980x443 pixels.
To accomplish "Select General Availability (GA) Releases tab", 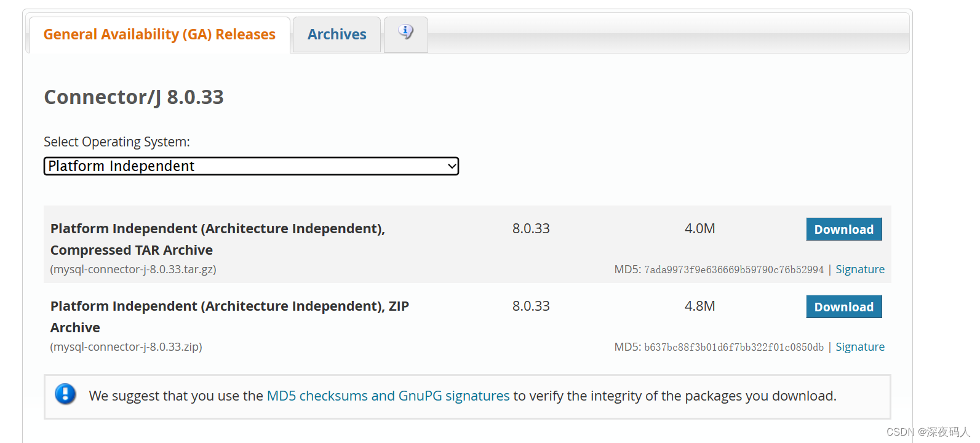I will 159,34.
